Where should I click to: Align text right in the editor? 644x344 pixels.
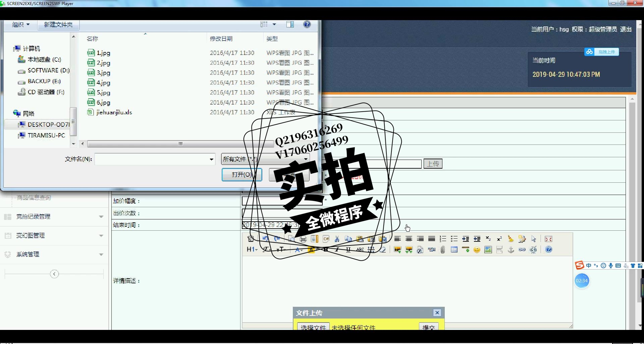420,239
